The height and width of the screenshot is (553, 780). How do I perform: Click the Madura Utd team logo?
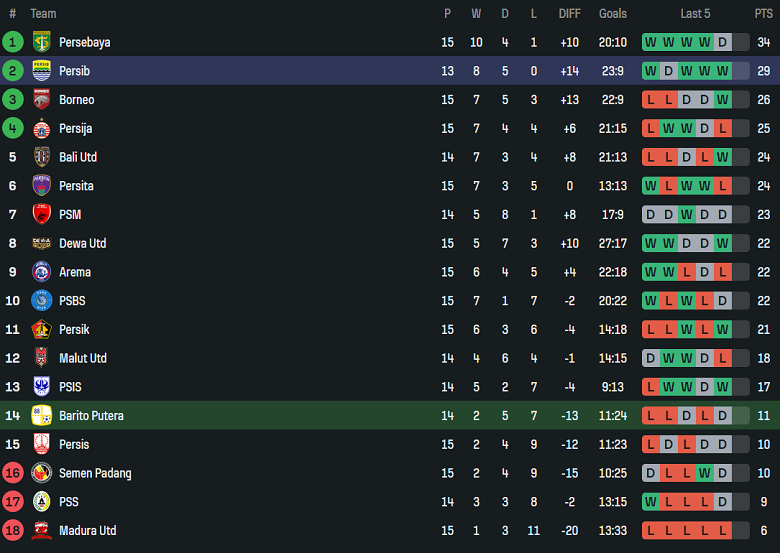(x=41, y=530)
